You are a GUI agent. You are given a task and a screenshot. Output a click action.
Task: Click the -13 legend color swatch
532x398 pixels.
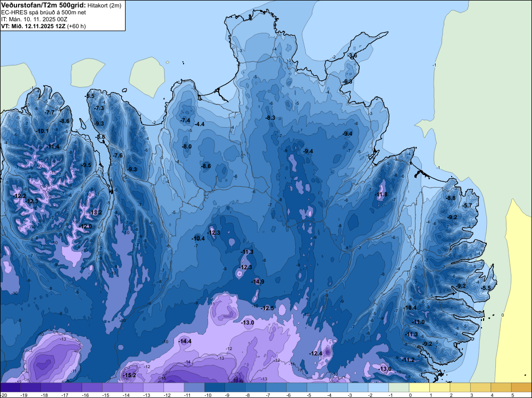[153, 387]
